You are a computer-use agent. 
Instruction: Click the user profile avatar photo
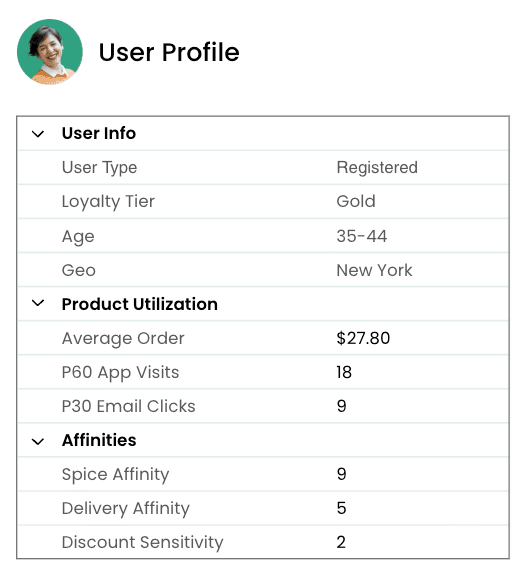point(50,52)
